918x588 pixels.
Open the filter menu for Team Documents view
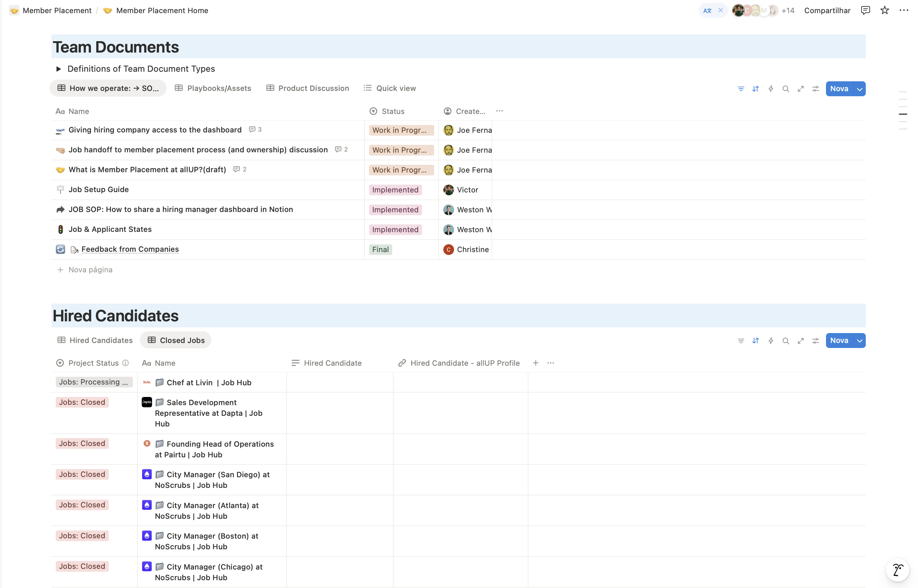[x=740, y=88]
